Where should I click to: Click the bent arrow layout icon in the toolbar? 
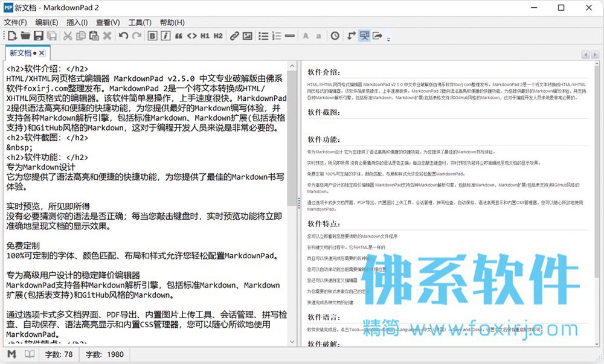point(352,36)
